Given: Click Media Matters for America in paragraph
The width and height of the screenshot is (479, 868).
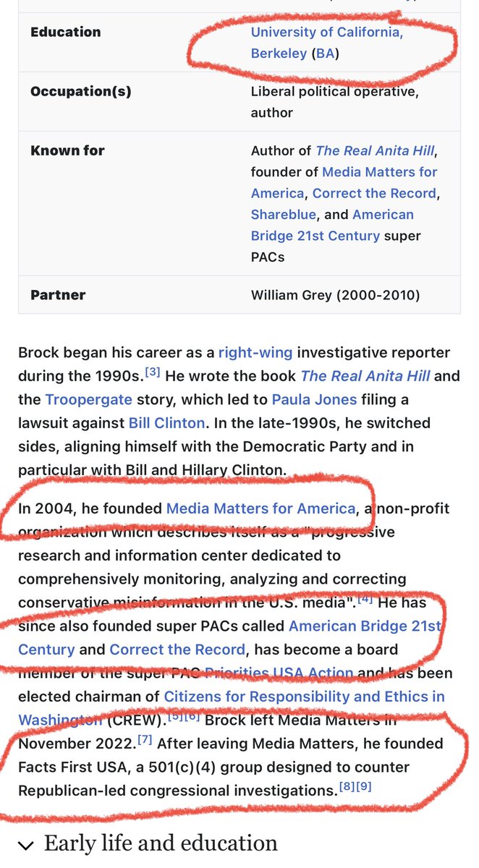Looking at the screenshot, I should [260, 509].
